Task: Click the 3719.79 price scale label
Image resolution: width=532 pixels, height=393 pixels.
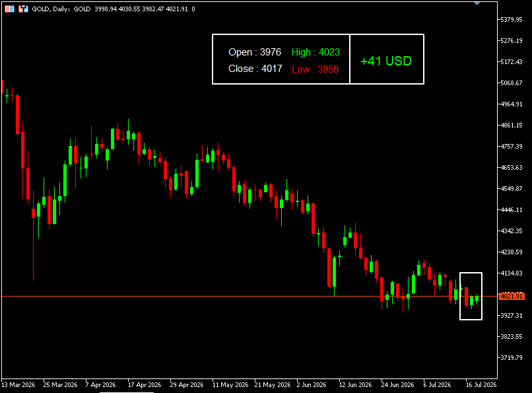Action: pos(512,358)
